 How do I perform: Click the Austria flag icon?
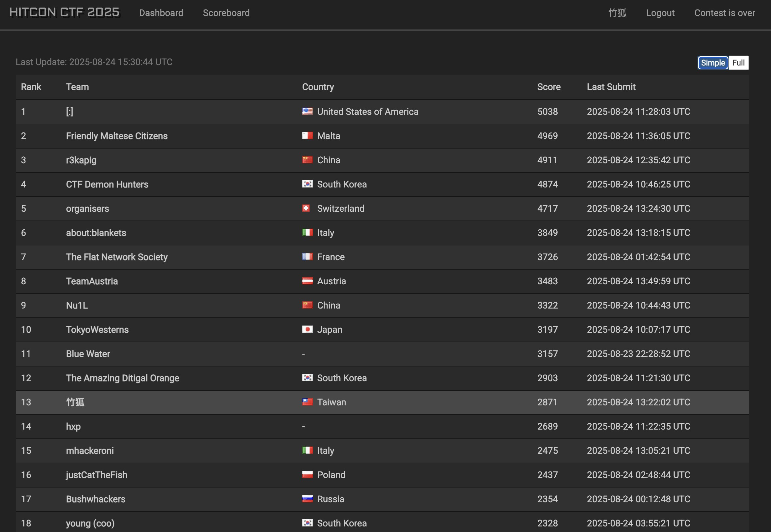pyautogui.click(x=307, y=281)
